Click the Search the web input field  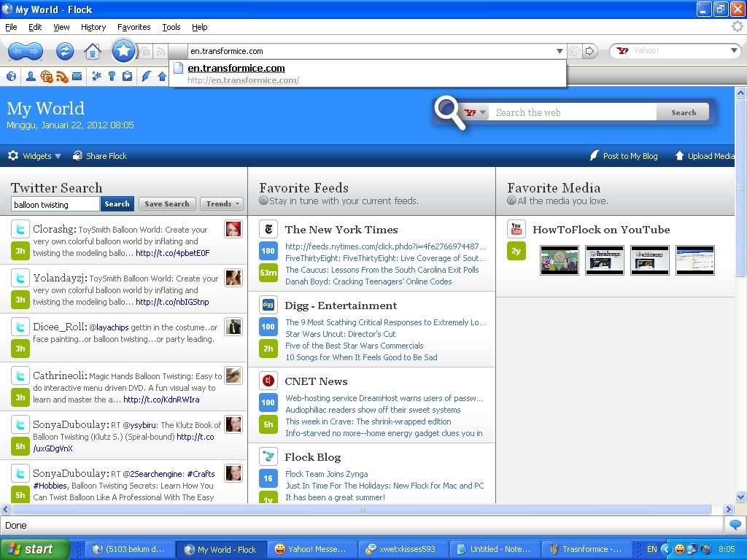tap(572, 112)
